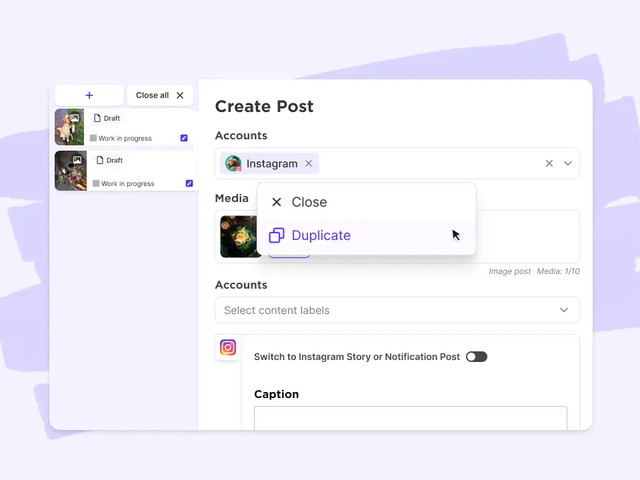The height and width of the screenshot is (480, 640).
Task: Click the food media thumbnail
Action: pyautogui.click(x=239, y=236)
